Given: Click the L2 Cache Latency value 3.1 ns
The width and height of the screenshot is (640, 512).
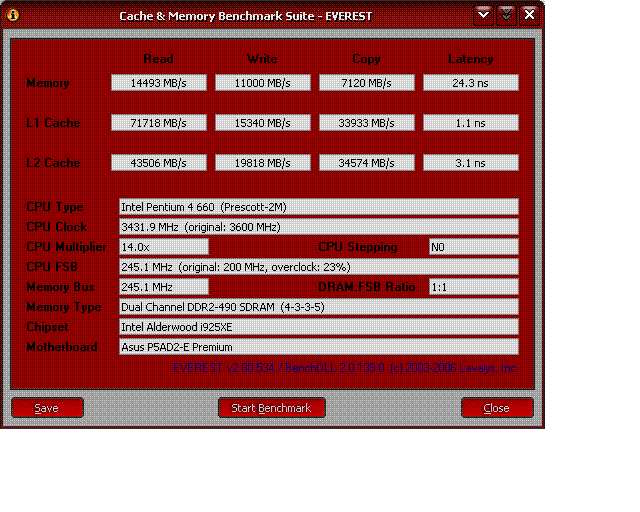Looking at the screenshot, I should (x=471, y=163).
